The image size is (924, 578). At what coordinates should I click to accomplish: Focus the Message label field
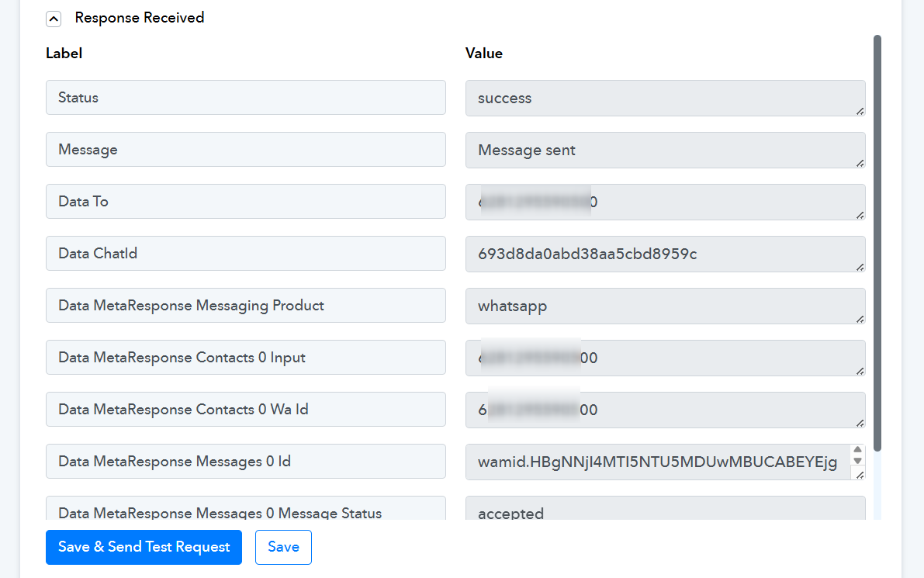(x=245, y=150)
